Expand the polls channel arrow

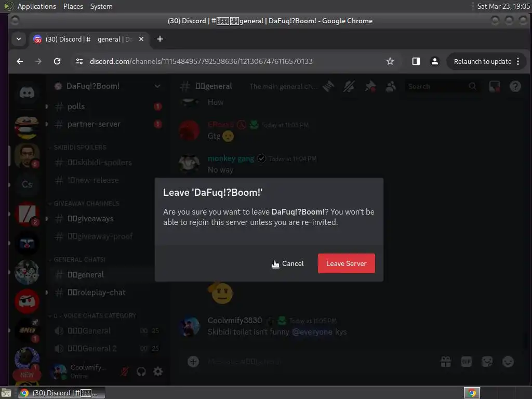tap(46, 107)
